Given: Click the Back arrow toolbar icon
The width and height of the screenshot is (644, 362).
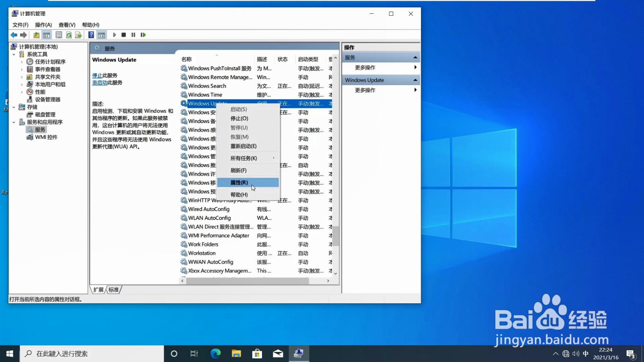Looking at the screenshot, I should [x=14, y=35].
